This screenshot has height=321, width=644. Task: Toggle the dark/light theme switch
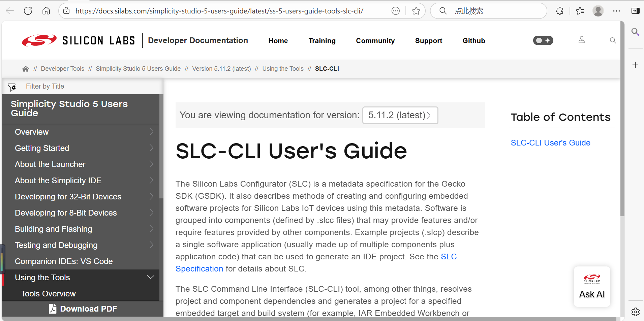click(x=543, y=40)
